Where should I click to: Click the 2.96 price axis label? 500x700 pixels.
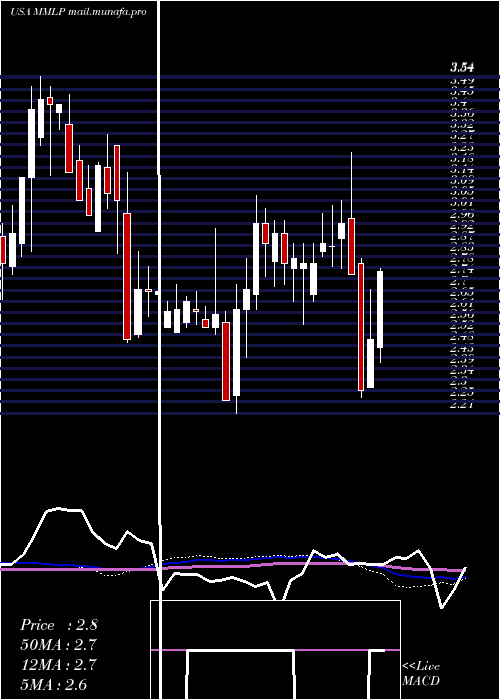pos(462,215)
